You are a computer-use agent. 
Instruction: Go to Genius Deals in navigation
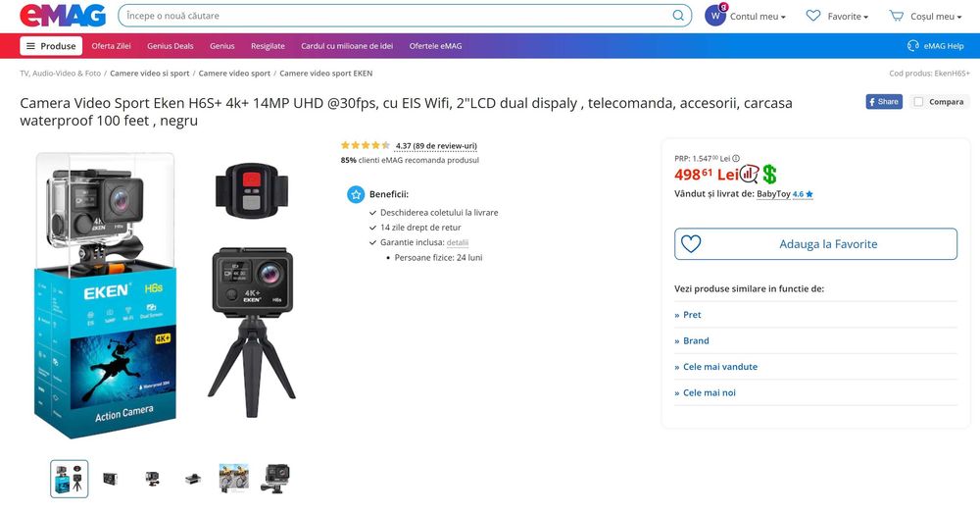coord(171,46)
